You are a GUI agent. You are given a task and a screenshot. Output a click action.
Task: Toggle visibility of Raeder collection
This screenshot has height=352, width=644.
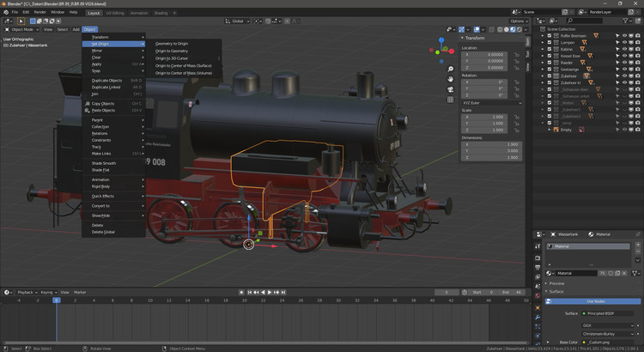point(624,62)
